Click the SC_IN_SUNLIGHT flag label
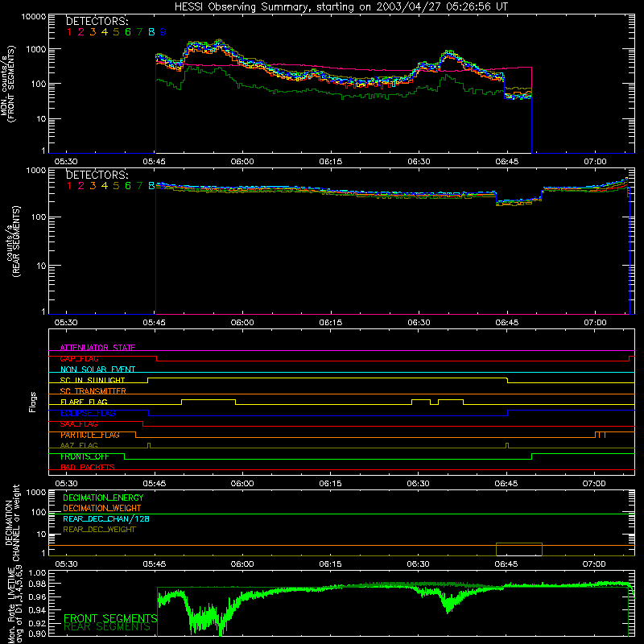The width and height of the screenshot is (644, 644). [x=93, y=380]
